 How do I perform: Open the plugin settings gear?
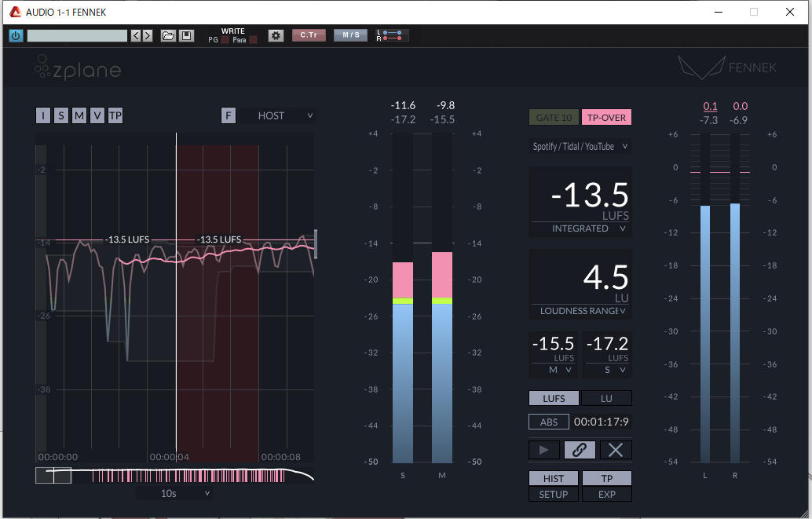[x=275, y=35]
